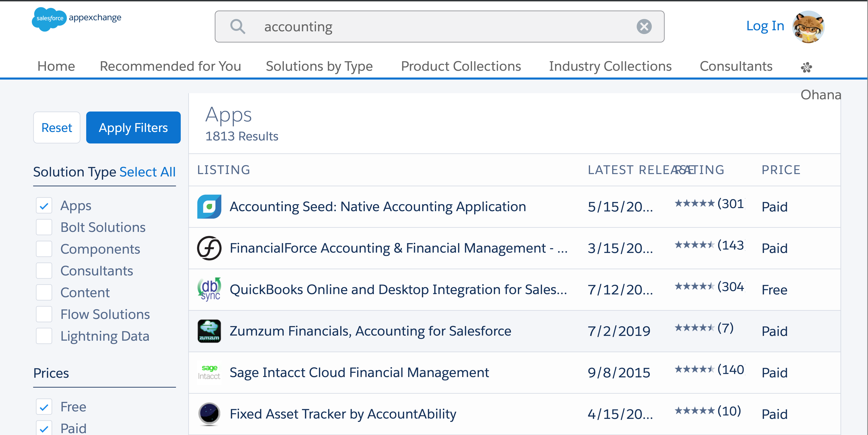Open the Fixed Asset Tracker app icon
Viewport: 868px width, 435px height.
209,414
